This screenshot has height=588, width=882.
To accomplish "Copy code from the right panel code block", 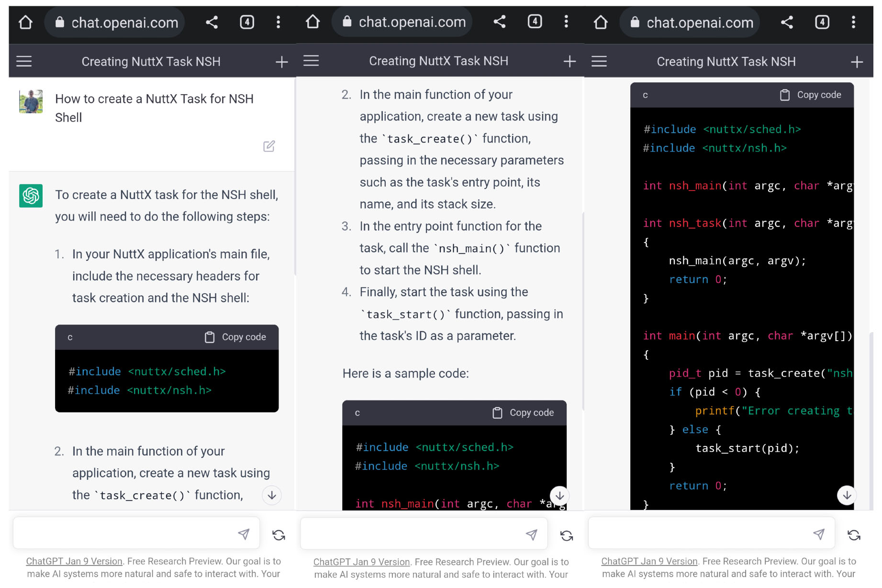I will tap(810, 95).
